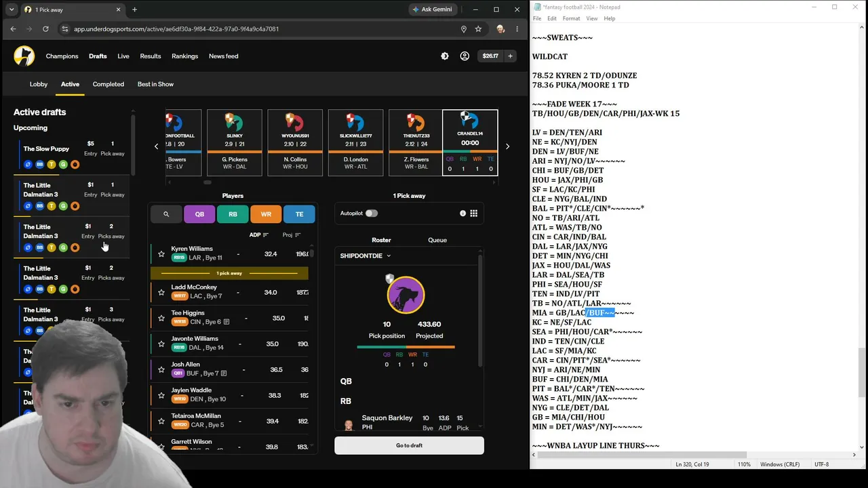Screen dimensions: 868x488
Task: Select the D. London pick card
Action: click(x=356, y=142)
